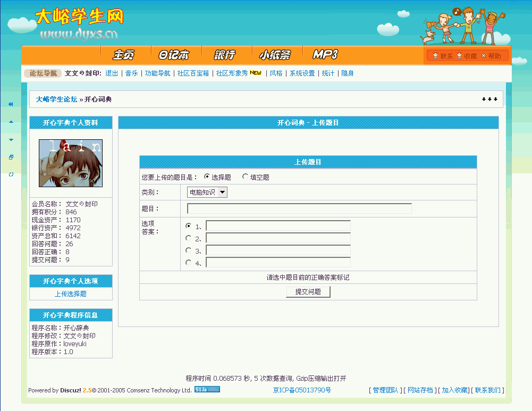Image resolution: width=532 pixels, height=411 pixels.
Task: Click the refresh sidebar icon
Action: point(11,174)
